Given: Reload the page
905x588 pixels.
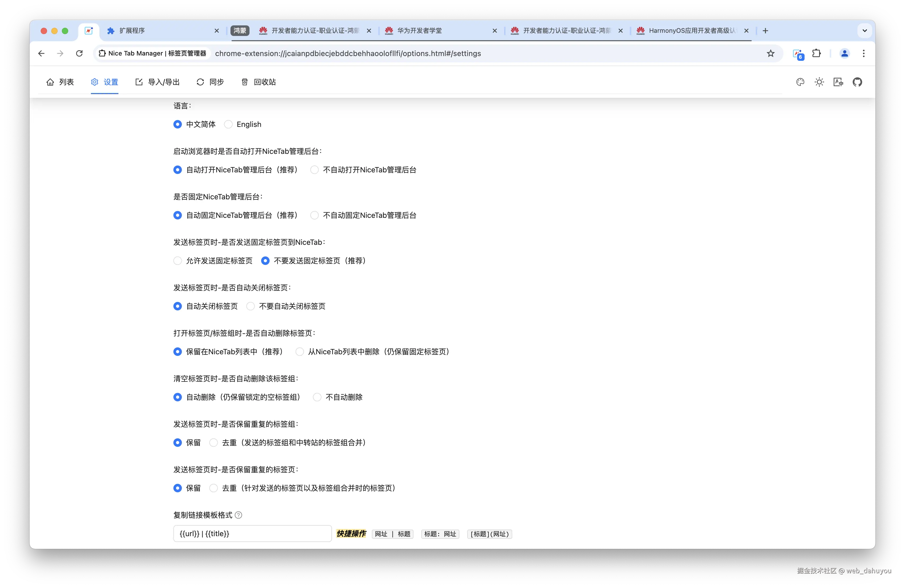Looking at the screenshot, I should 79,54.
